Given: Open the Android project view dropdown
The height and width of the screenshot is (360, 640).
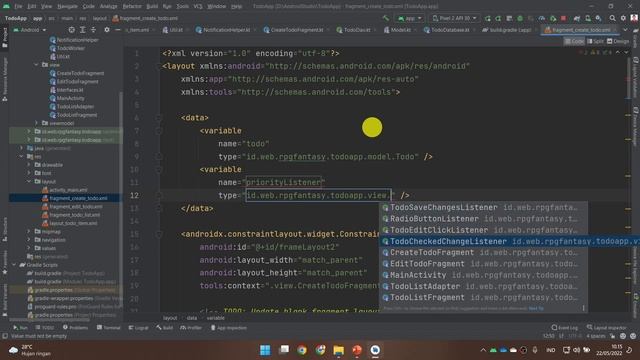Looking at the screenshot, I should (30, 30).
